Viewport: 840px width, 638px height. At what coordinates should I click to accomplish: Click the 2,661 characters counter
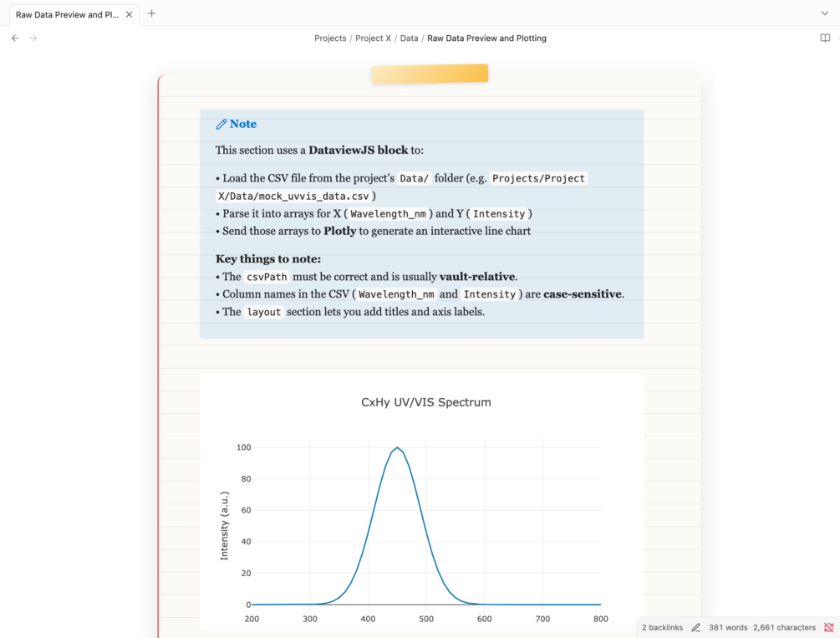click(784, 627)
